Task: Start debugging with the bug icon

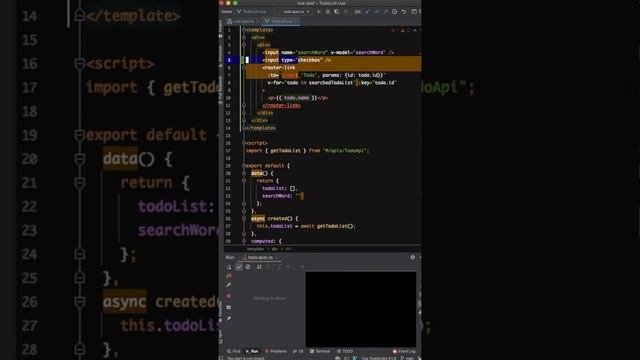Action: coord(328,12)
